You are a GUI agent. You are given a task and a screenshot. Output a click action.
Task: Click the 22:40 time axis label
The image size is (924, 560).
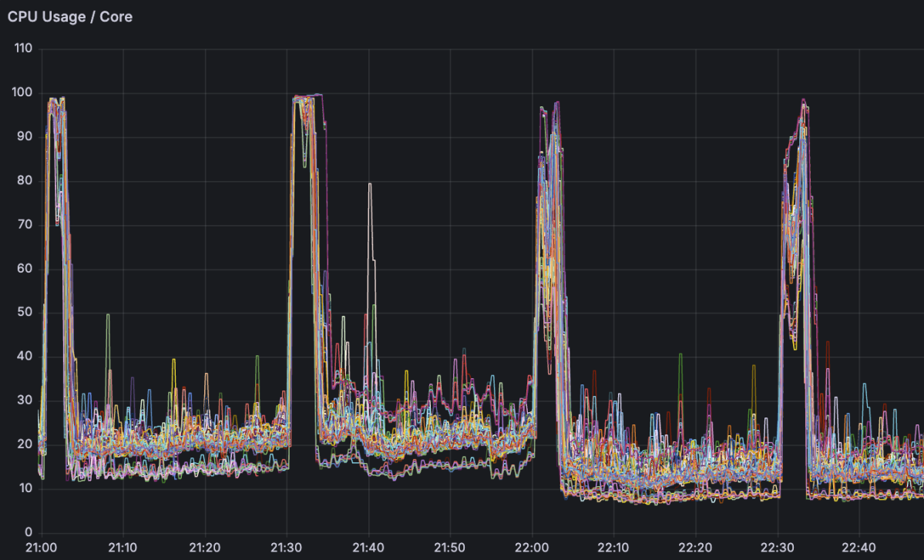pyautogui.click(x=858, y=548)
